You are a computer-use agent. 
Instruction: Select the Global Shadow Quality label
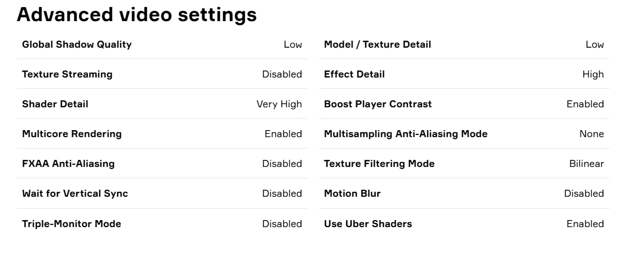click(77, 44)
